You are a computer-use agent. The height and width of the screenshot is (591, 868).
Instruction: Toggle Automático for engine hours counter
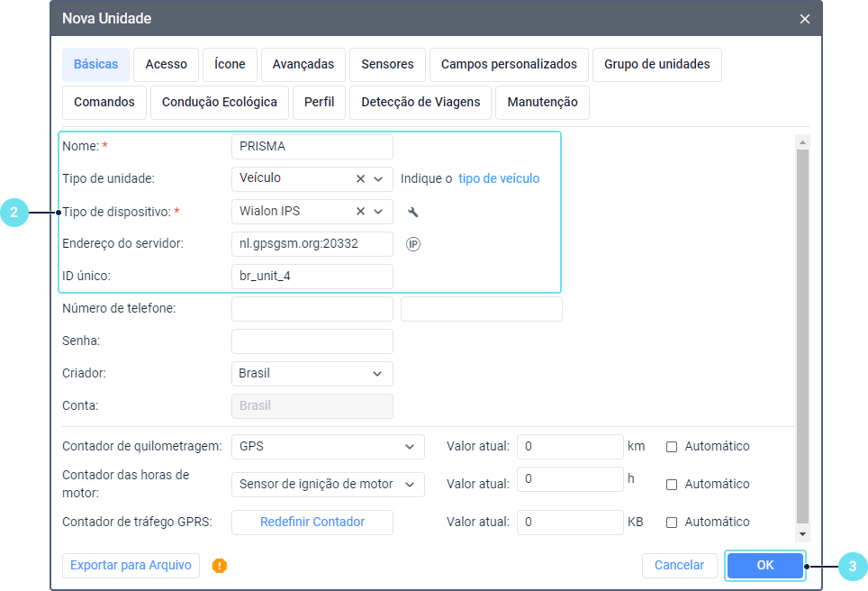(x=672, y=484)
